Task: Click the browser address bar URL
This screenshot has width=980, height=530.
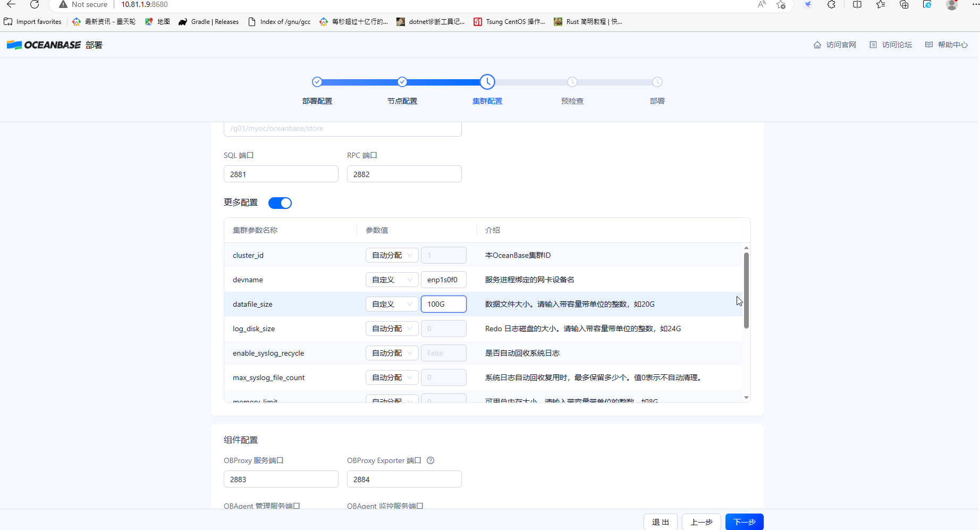Action: click(145, 4)
